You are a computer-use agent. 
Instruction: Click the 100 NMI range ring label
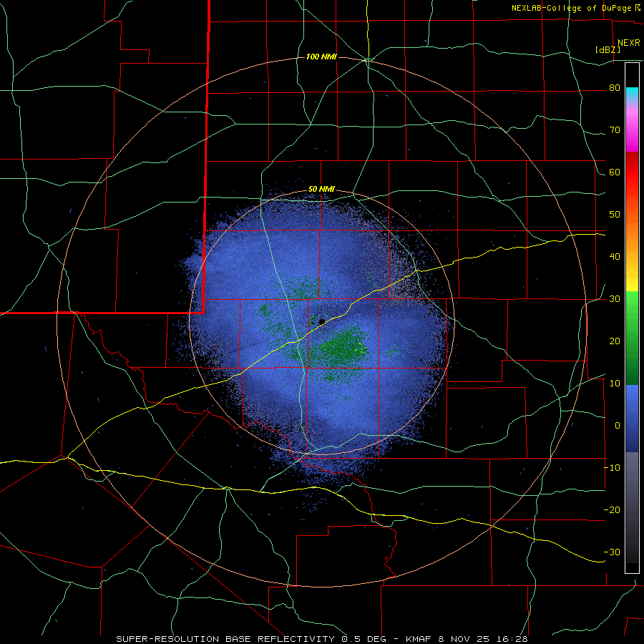[321, 57]
